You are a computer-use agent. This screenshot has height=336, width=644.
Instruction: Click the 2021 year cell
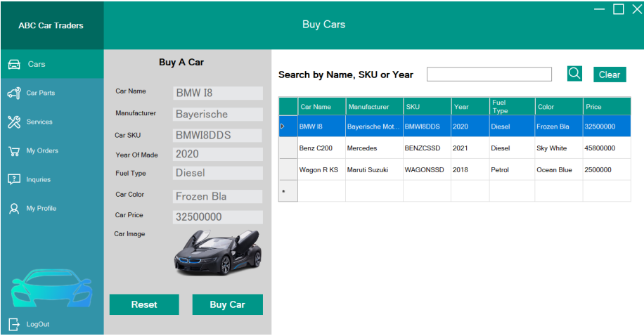click(x=470, y=148)
